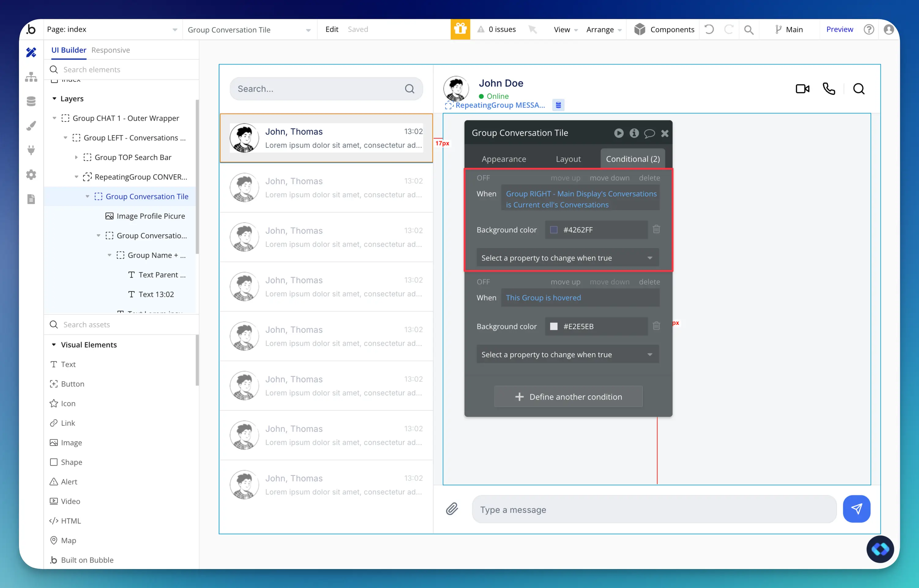The width and height of the screenshot is (919, 588).
Task: Open the Arrange menu
Action: (604, 29)
